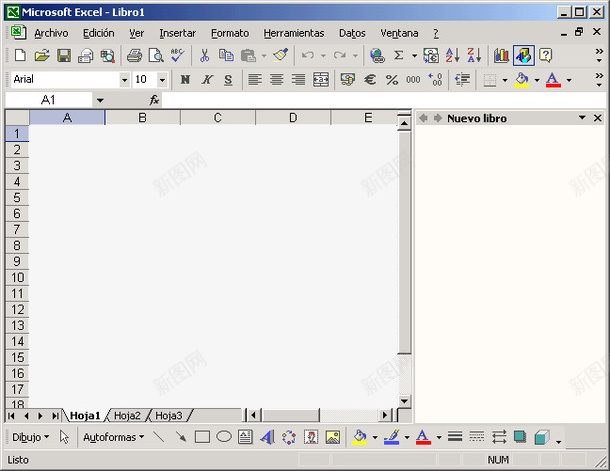Insert hyperlink globe icon
The height and width of the screenshot is (471, 610).
(377, 56)
